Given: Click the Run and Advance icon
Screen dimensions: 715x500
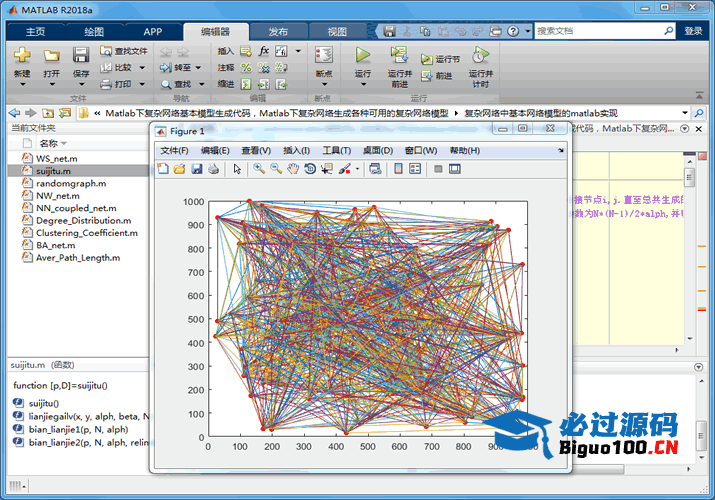Looking at the screenshot, I should 399,55.
